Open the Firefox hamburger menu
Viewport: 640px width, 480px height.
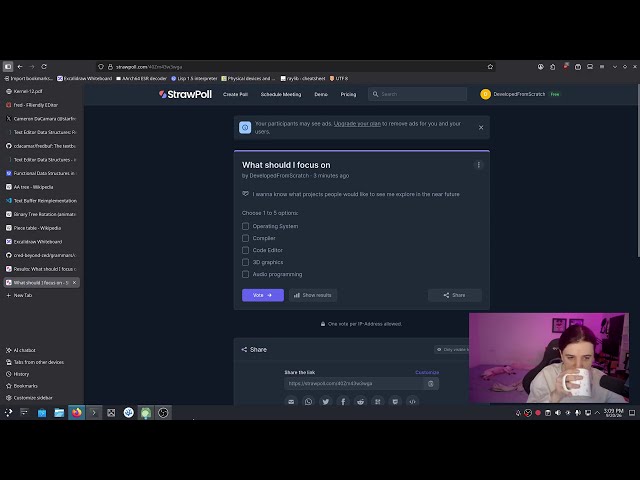[x=602, y=67]
